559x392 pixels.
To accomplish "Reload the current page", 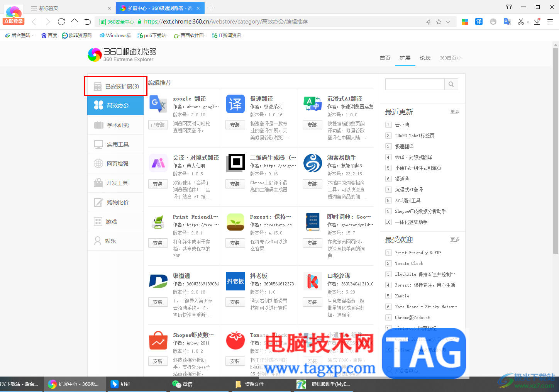I will click(x=61, y=22).
